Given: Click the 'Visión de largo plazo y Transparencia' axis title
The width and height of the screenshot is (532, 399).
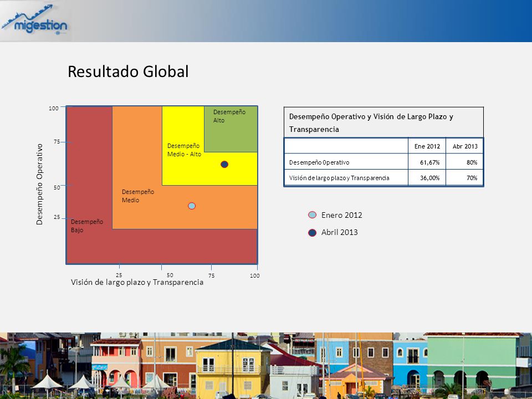Looking at the screenshot, I should click(x=137, y=282).
